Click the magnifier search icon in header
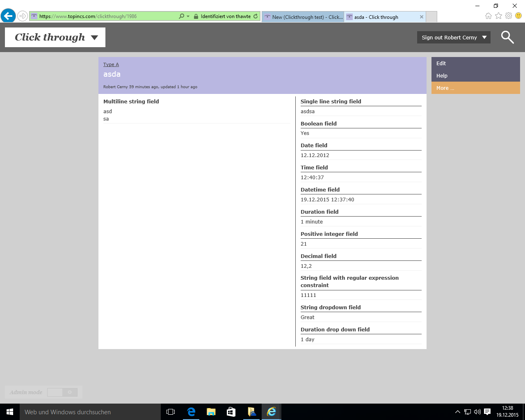Image resolution: width=525 pixels, height=420 pixels. [x=507, y=37]
